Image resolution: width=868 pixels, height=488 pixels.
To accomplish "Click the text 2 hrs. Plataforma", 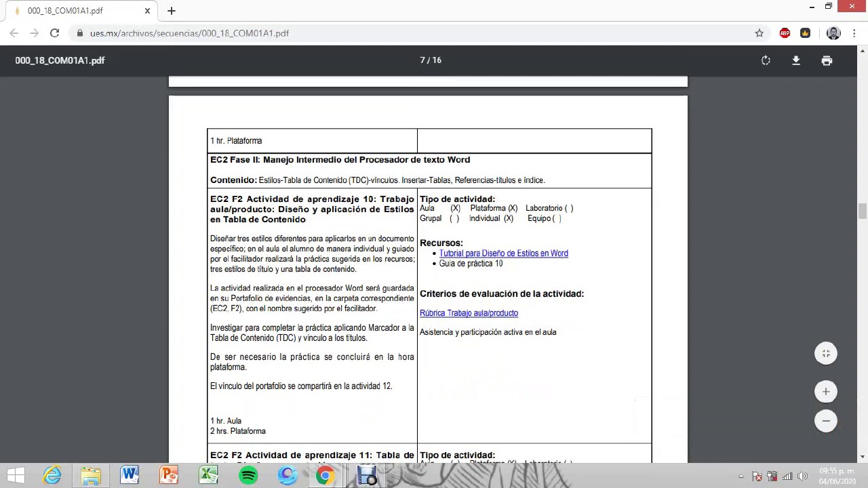I will point(238,431).
